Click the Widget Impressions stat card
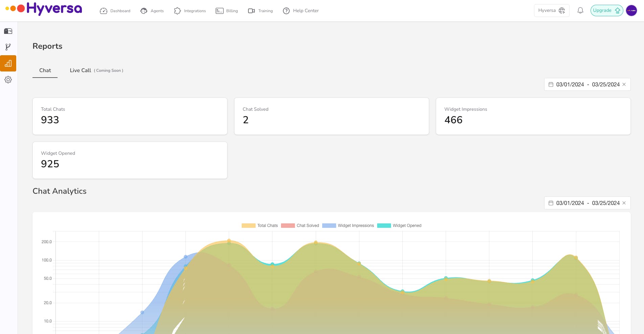Viewport: 644px width, 334px height. click(533, 116)
